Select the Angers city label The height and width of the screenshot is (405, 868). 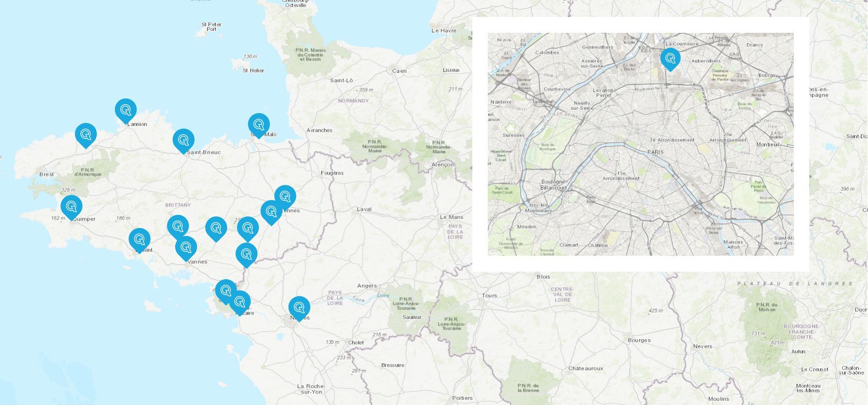coord(367,285)
